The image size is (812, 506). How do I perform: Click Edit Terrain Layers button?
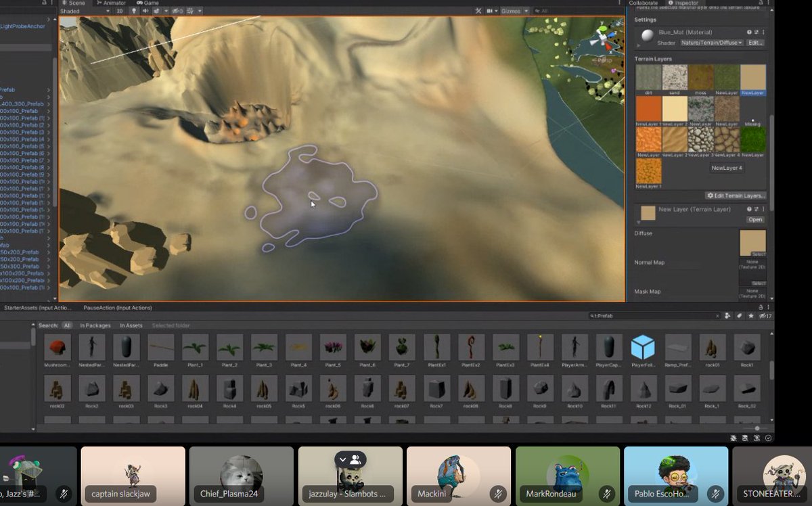736,195
